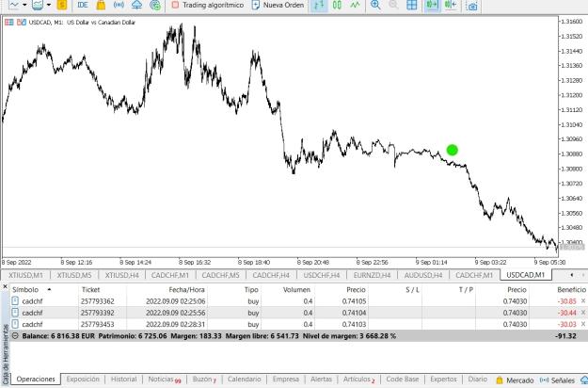
Task: Expand the dropdown arrow next to indicators icon
Action: [x=49, y=6]
